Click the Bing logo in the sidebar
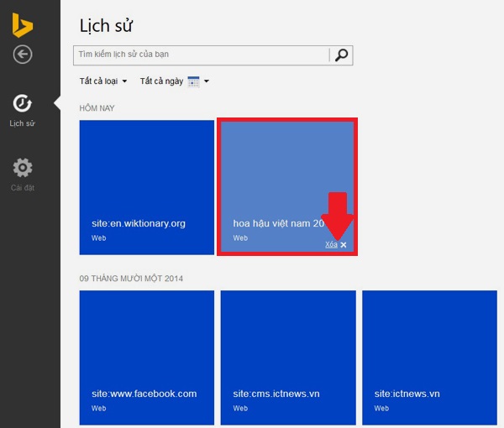 (23, 25)
